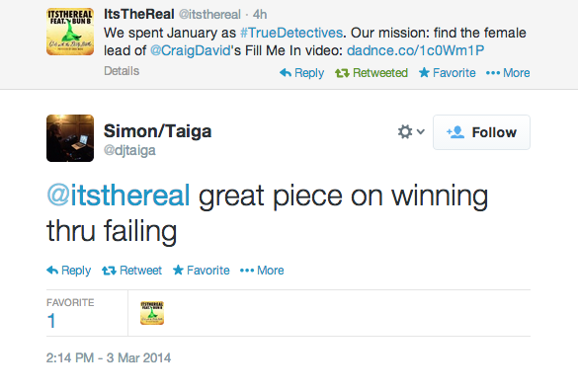Open the @itsthereal mention in Simon's tweet

click(119, 196)
